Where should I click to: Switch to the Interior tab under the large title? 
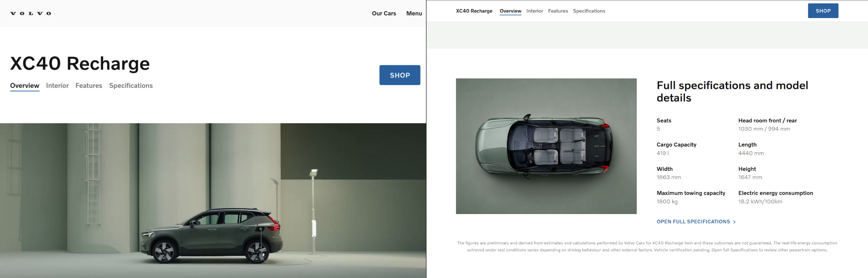pyautogui.click(x=57, y=85)
